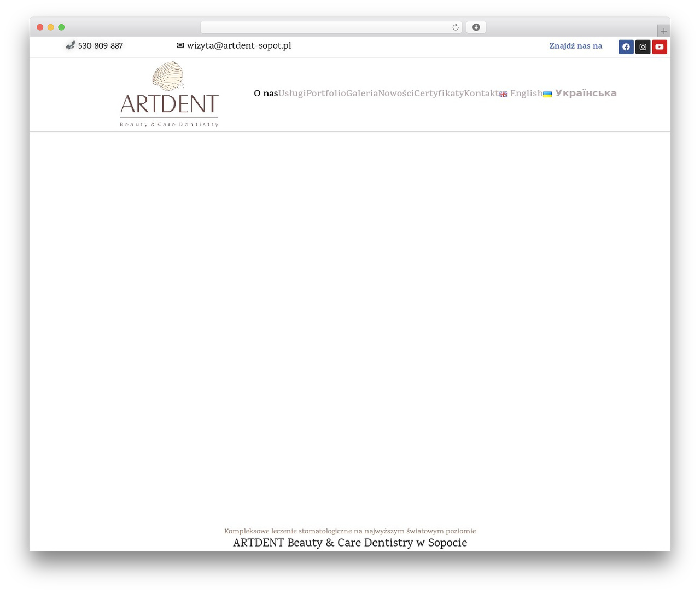Click the Znajdź nas na label
Screen dimensions: 700x593
pos(576,46)
